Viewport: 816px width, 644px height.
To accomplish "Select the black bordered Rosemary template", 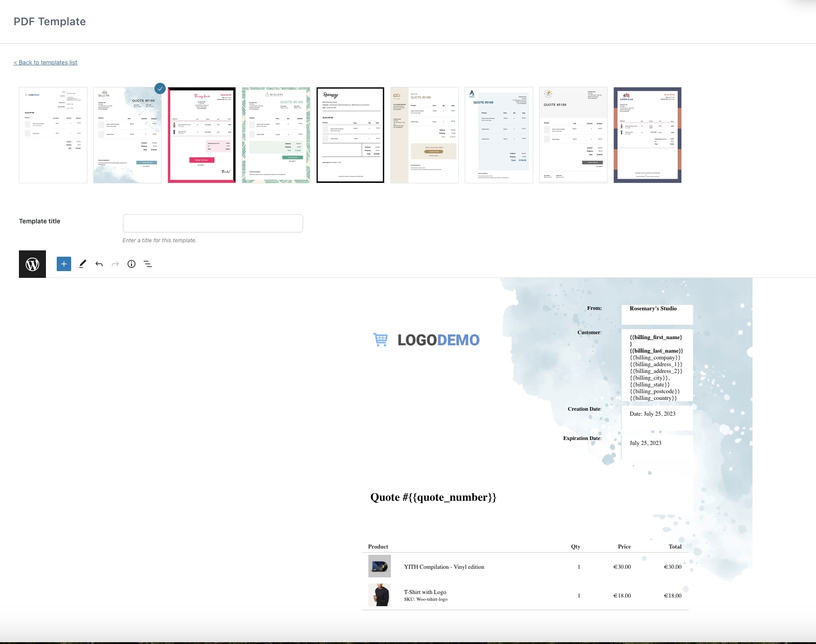I will coord(350,135).
